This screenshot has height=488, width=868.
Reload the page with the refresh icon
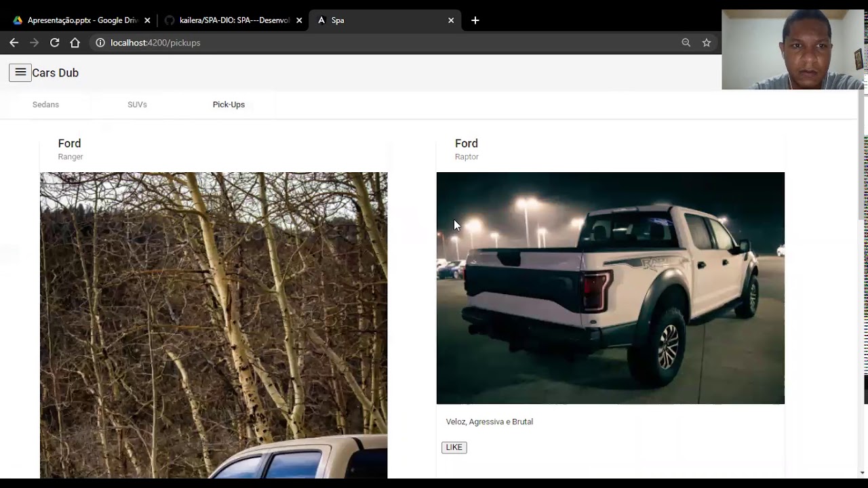tap(54, 43)
